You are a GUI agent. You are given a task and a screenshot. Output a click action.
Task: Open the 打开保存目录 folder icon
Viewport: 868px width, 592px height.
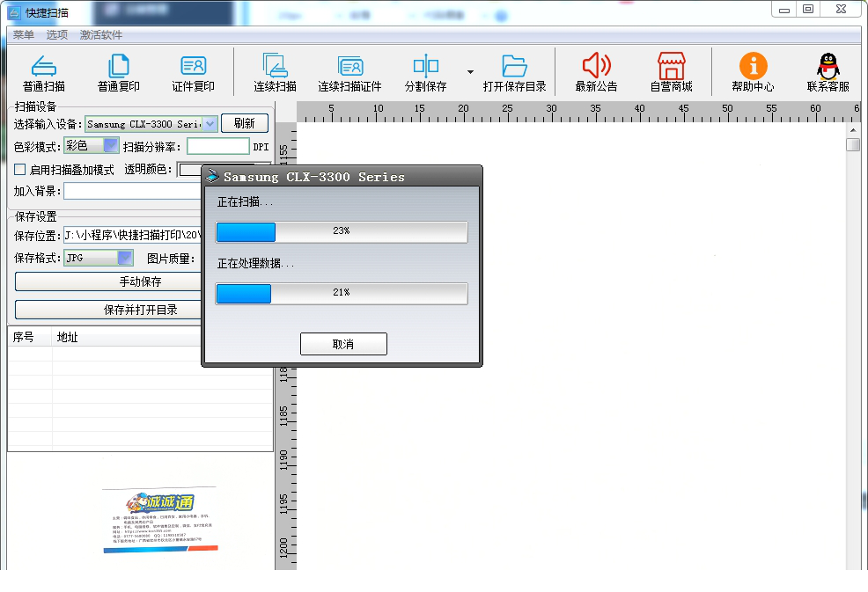click(514, 66)
